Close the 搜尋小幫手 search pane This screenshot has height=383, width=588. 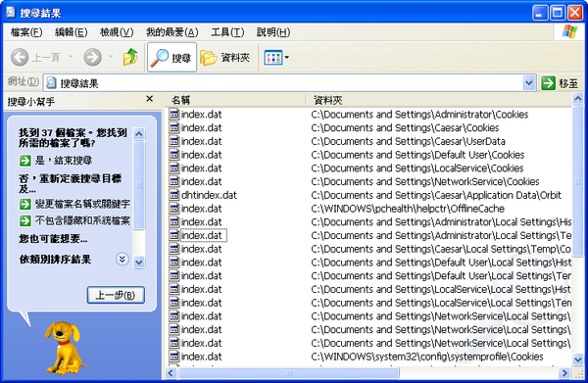pos(149,99)
